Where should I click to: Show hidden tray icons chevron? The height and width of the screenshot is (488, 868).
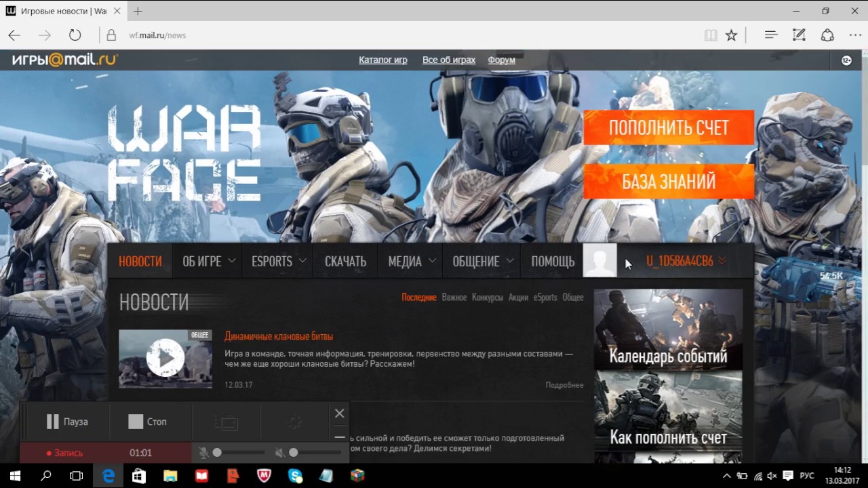tap(727, 476)
